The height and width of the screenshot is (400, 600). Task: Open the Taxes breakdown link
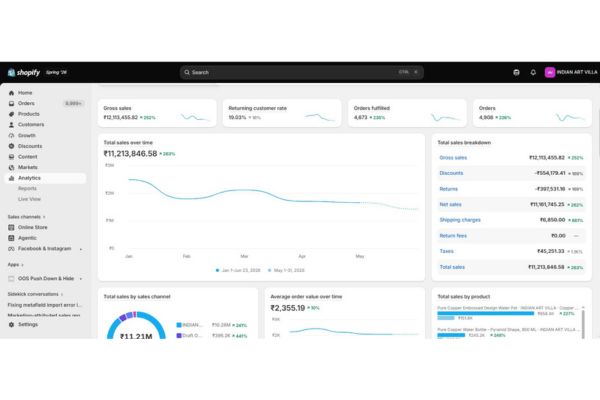click(447, 251)
